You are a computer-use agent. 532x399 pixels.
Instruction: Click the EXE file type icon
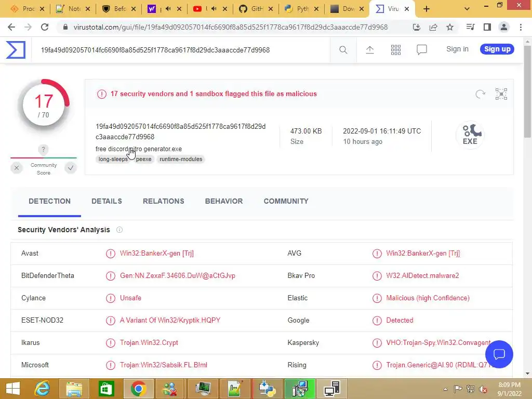470,135
